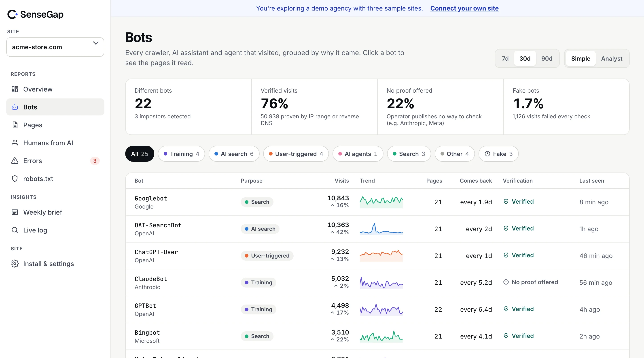Switch time range to 90d
This screenshot has height=358, width=644.
coord(547,59)
